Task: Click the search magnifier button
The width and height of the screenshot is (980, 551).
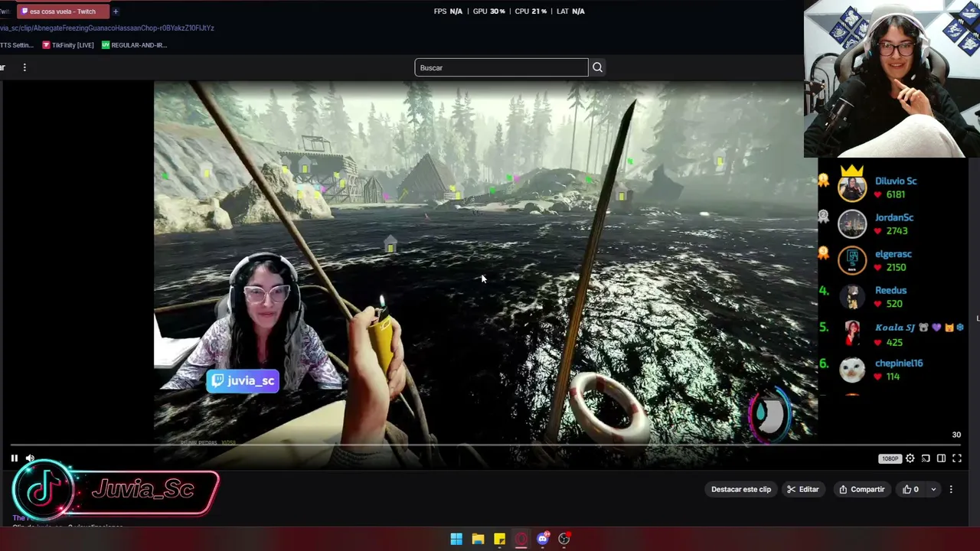Action: [597, 67]
